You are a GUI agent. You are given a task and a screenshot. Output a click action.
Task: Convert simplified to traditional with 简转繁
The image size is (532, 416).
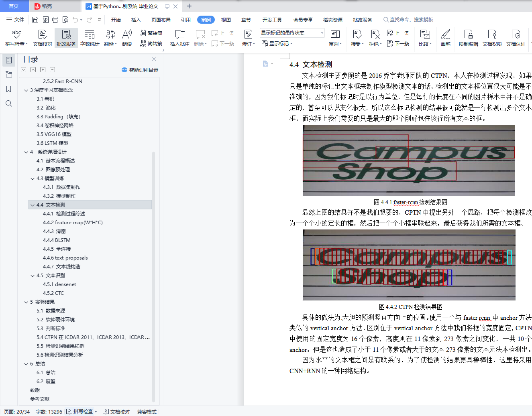[x=151, y=43]
